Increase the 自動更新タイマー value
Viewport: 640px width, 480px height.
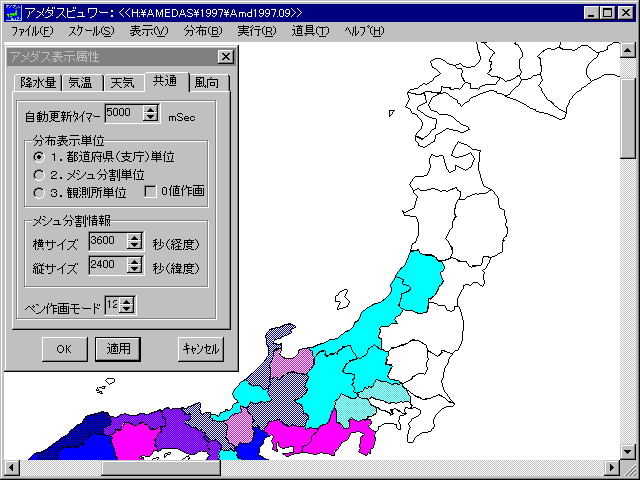150,109
